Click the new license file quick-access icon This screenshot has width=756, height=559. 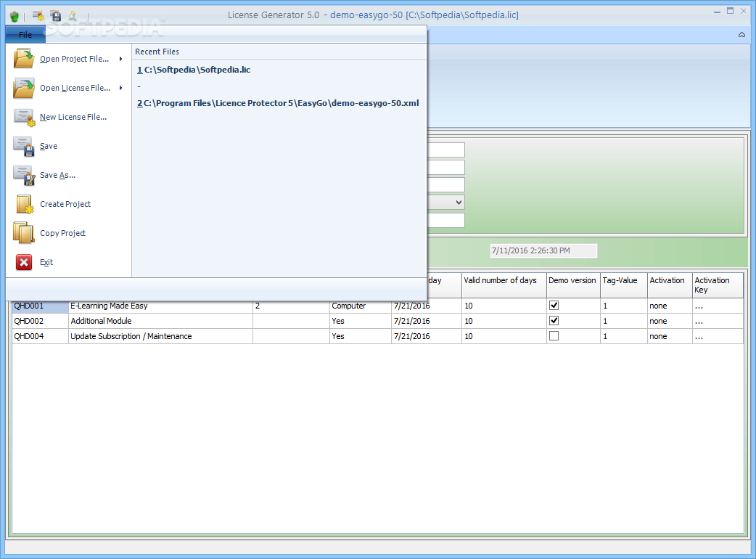(x=38, y=16)
